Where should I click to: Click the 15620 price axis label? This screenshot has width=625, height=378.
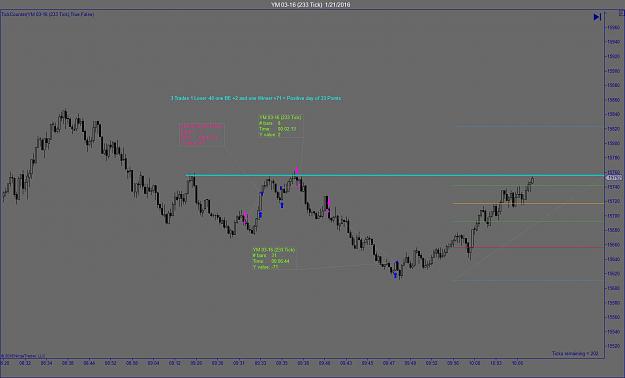[x=613, y=274]
